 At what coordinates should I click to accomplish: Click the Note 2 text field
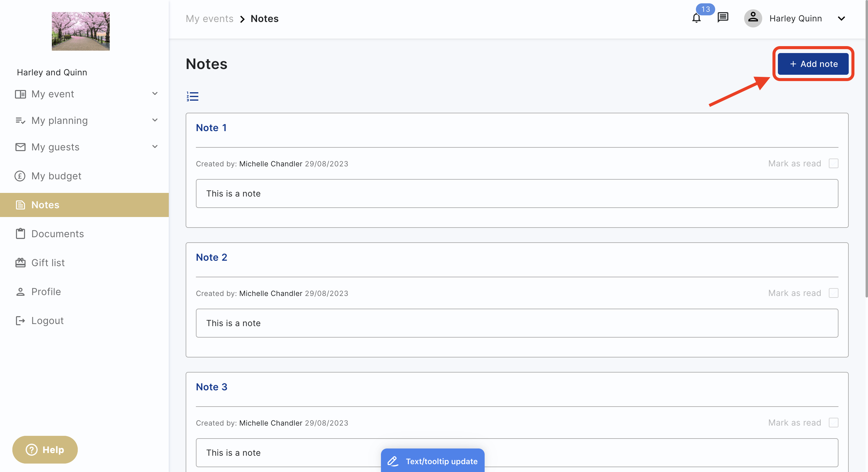[x=517, y=323]
